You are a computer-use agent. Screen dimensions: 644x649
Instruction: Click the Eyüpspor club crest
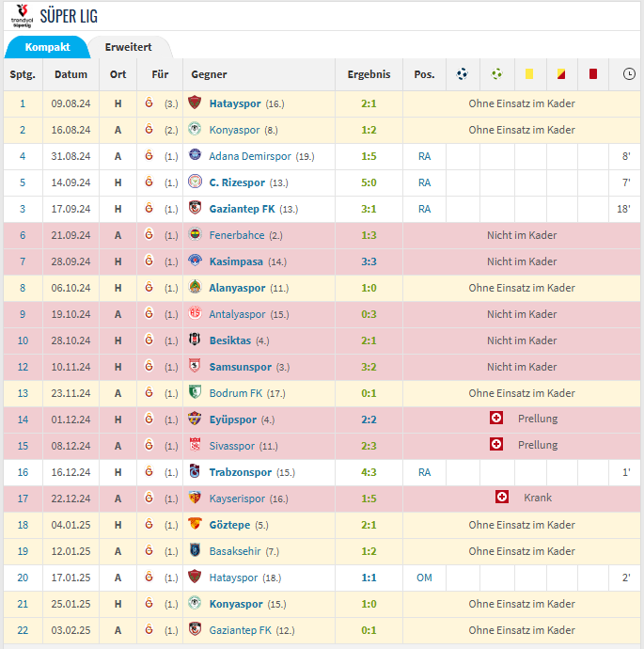point(195,419)
